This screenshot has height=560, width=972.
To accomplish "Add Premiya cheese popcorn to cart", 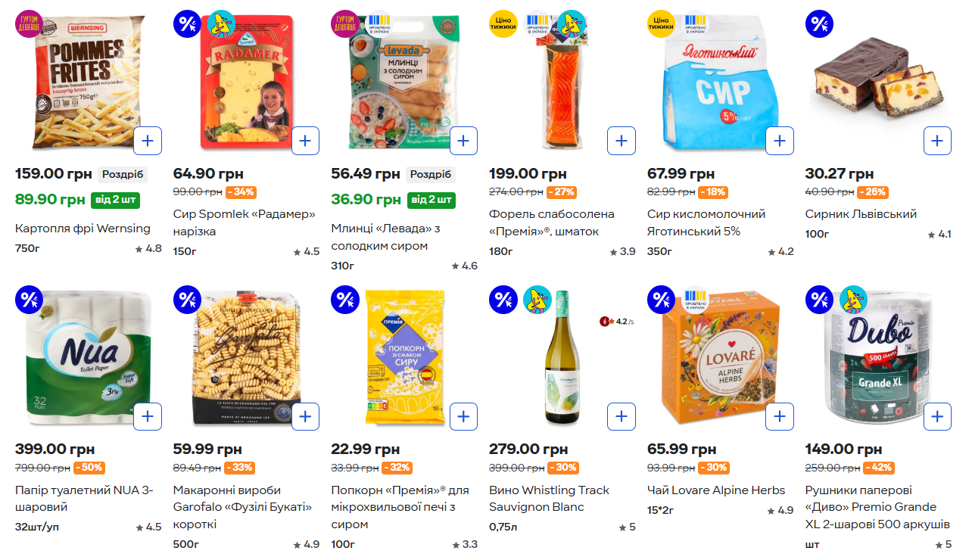I will click(463, 416).
